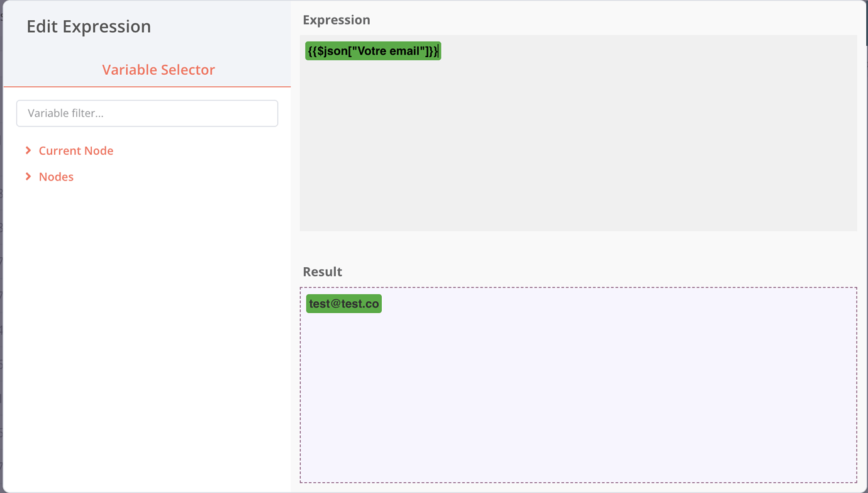868x493 pixels.
Task: Click the dimmed background strip left of dialog
Action: (x=1, y=252)
